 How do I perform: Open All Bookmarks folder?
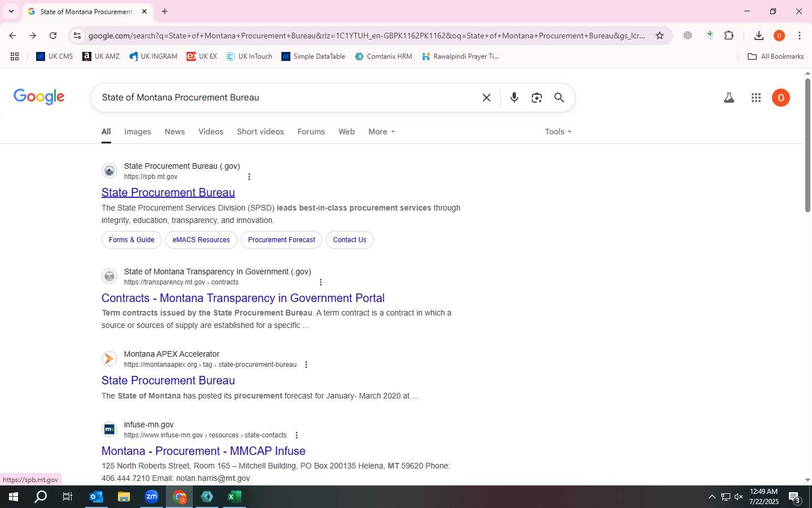776,56
